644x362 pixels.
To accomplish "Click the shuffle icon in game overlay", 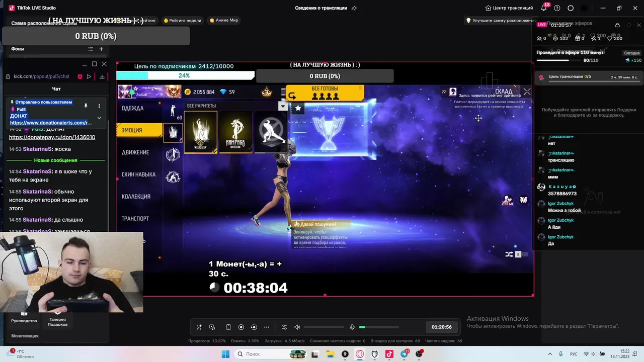I will click(509, 254).
